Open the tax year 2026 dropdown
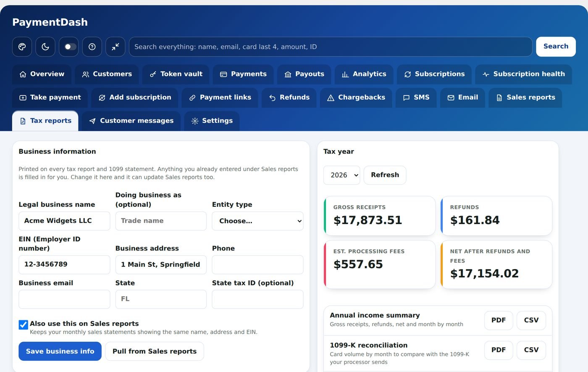This screenshot has width=588, height=372. [x=342, y=175]
